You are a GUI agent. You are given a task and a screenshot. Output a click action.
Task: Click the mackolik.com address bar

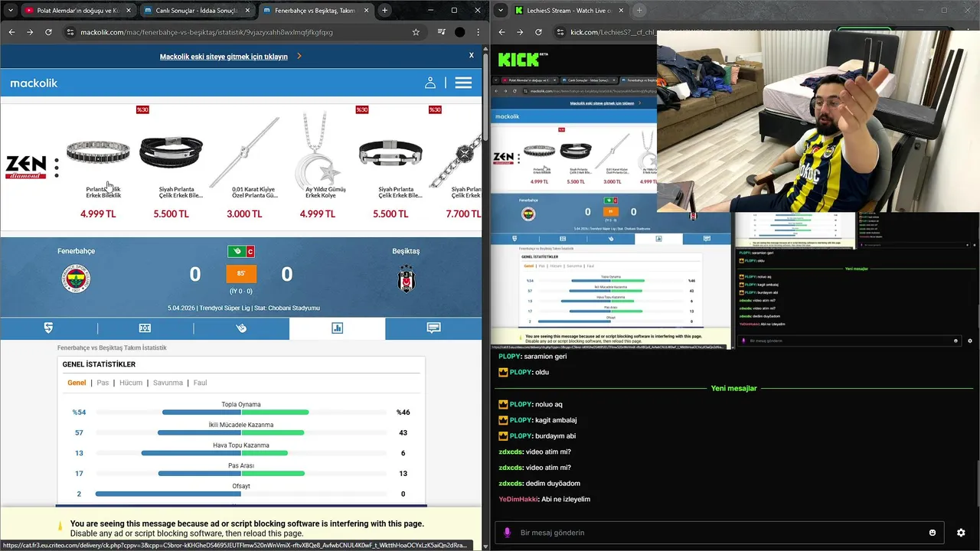pos(243,32)
